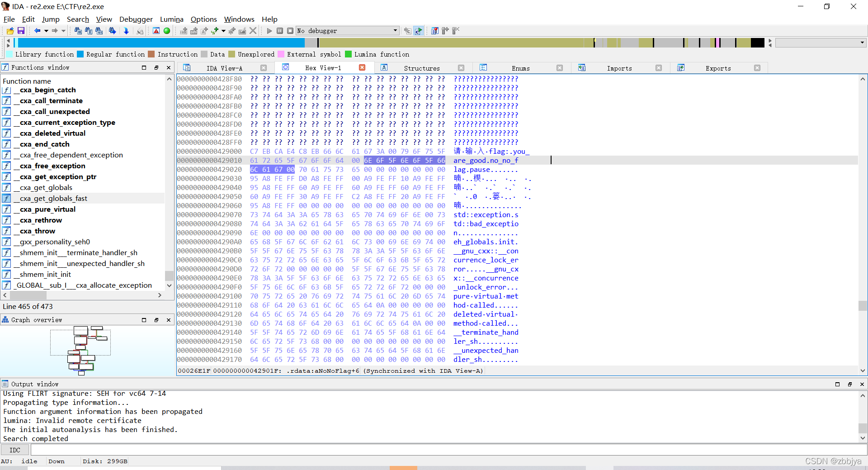Switch to the Enums tab
The height and width of the screenshot is (470, 868).
(x=521, y=68)
